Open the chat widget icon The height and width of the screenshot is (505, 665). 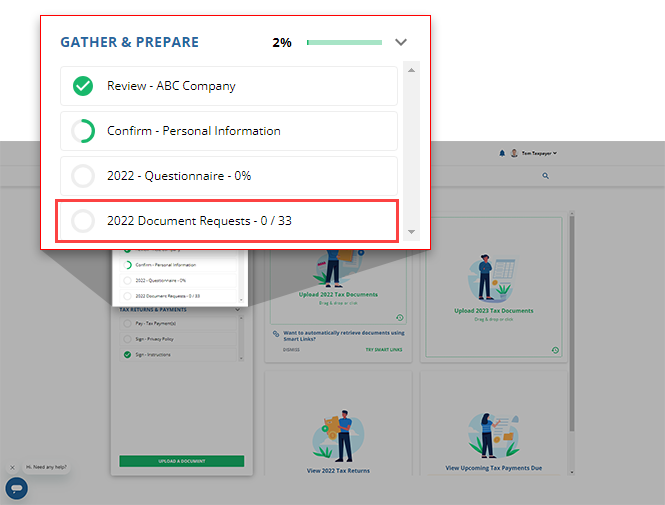(17, 488)
